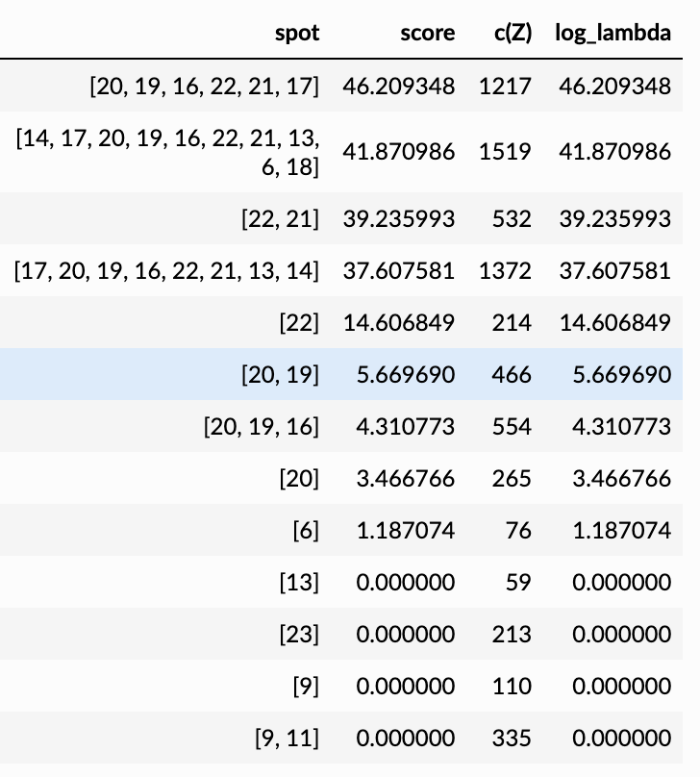The width and height of the screenshot is (700, 777).
Task: Select spot cell [13]
Action: pos(299,582)
